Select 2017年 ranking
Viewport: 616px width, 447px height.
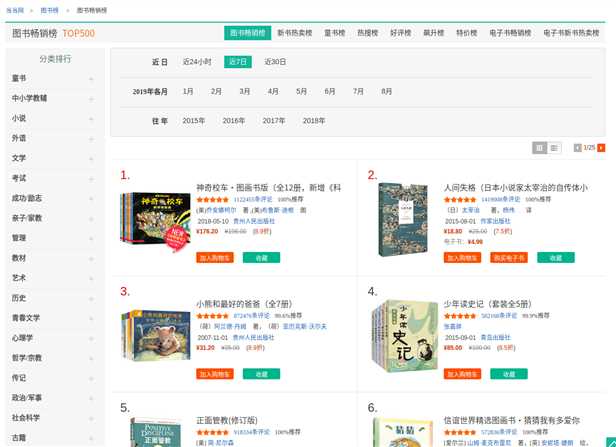(x=274, y=121)
